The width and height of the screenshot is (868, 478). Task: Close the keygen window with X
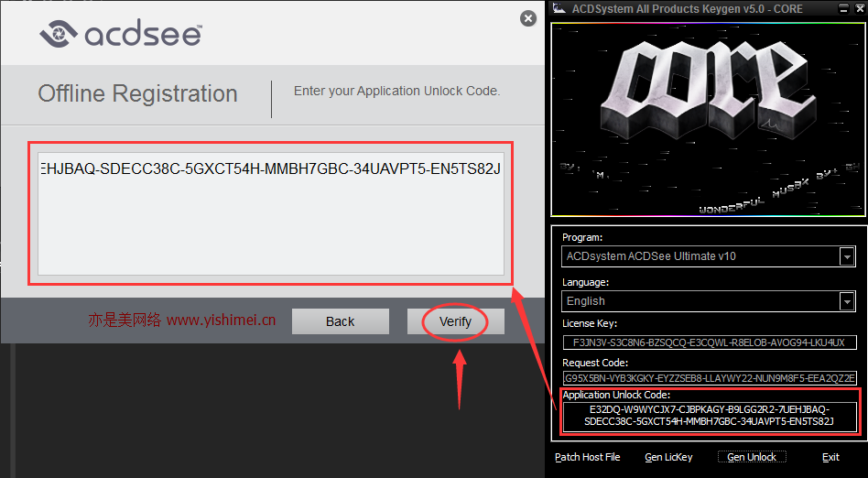click(860, 8)
